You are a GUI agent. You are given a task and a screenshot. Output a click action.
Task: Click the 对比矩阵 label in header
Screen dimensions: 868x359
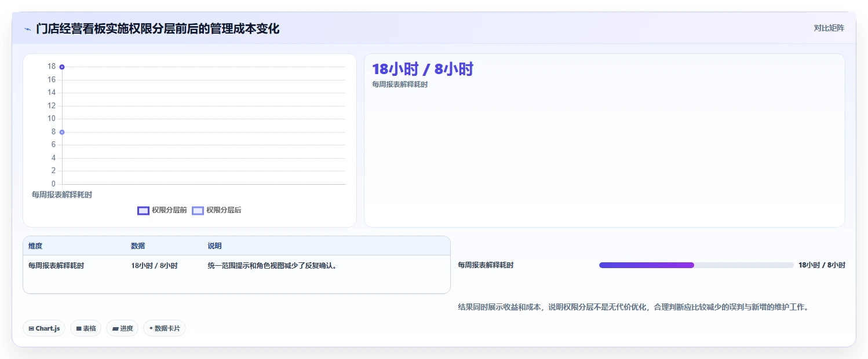[829, 28]
